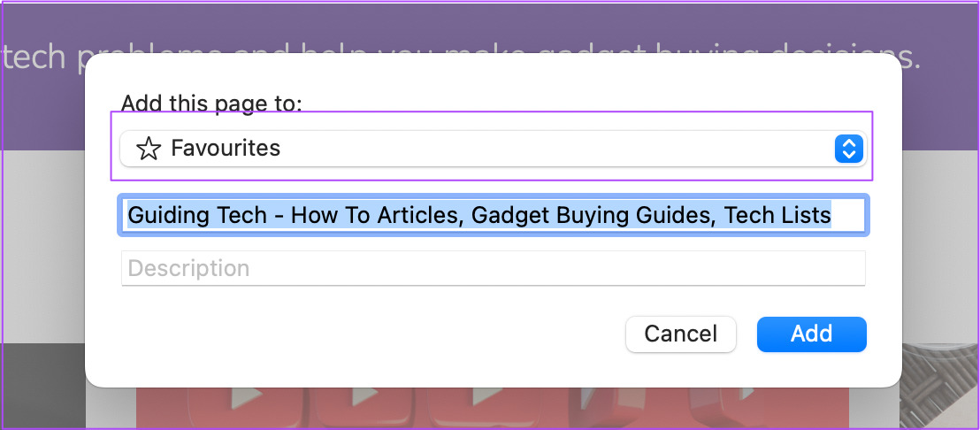This screenshot has height=430, width=980.
Task: Click the word Favourites in the popup
Action: (x=226, y=148)
